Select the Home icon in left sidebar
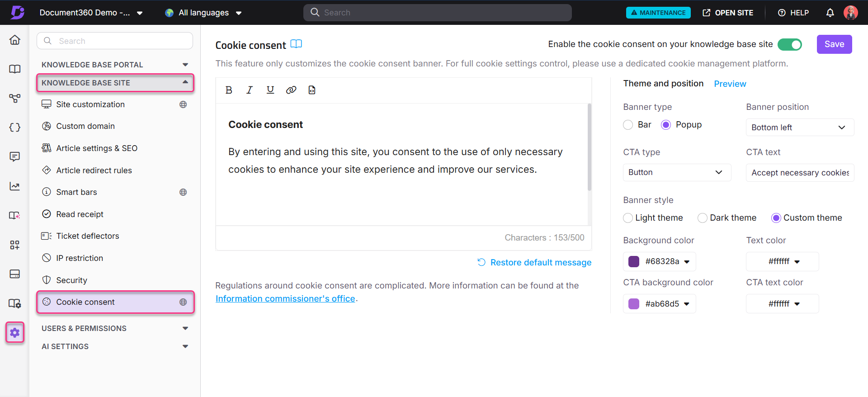The image size is (868, 397). tap(15, 40)
